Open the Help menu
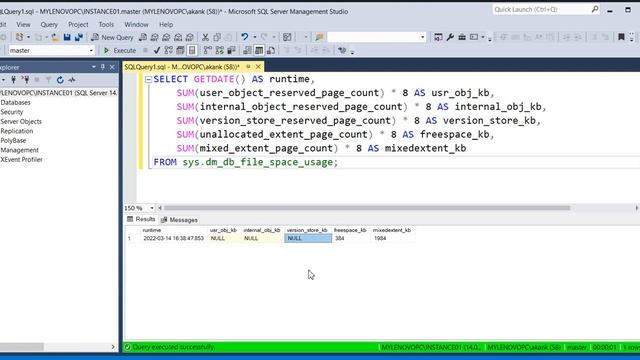640x360 pixels. coord(166,24)
